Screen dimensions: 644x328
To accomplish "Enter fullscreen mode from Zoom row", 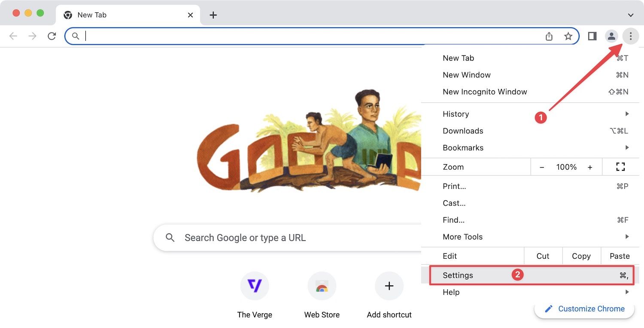I will pos(620,167).
